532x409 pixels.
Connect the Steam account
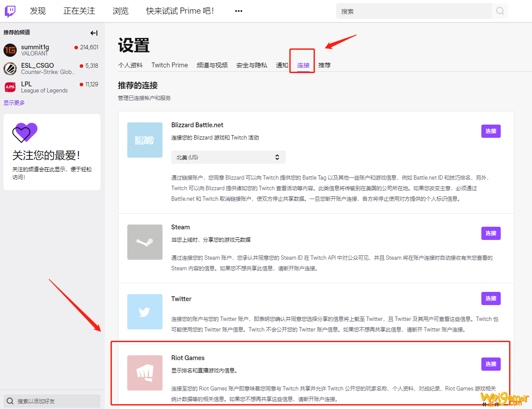pyautogui.click(x=491, y=233)
